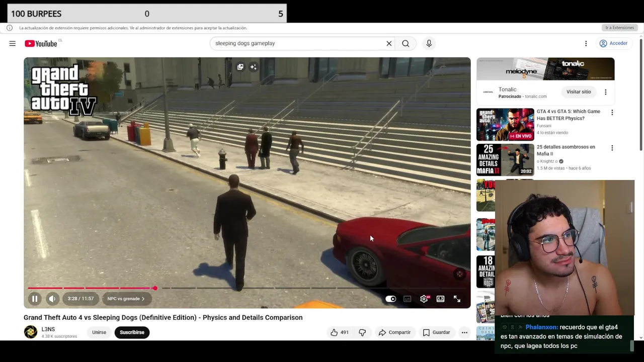Toggle subtitles in the player
The height and width of the screenshot is (362, 644).
coord(408,299)
